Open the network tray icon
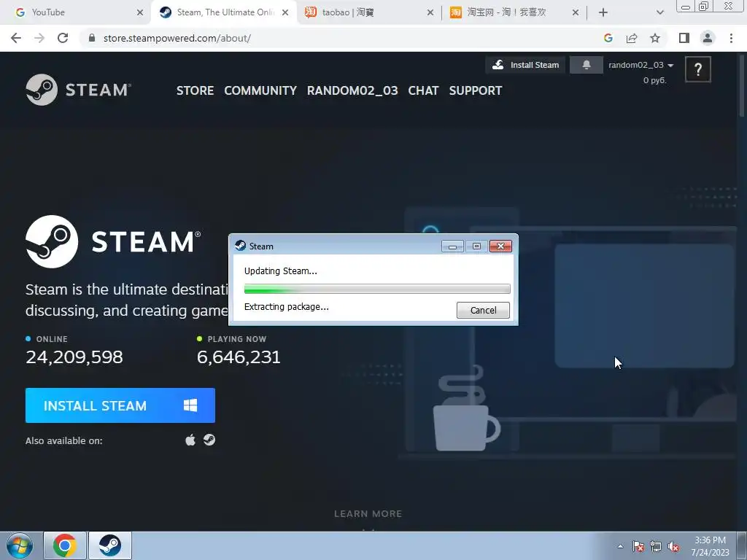This screenshot has width=747, height=560. 656,546
